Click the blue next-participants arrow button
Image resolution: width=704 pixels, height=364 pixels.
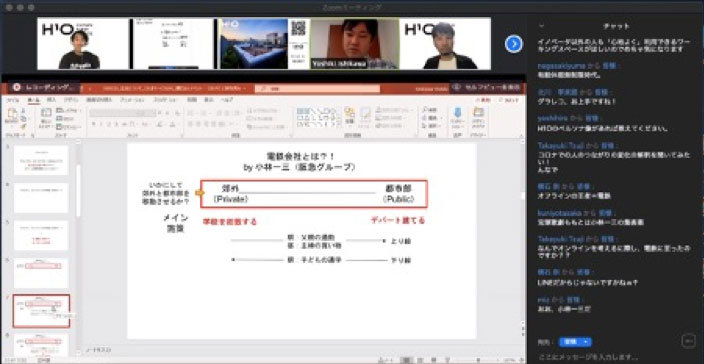click(x=514, y=44)
